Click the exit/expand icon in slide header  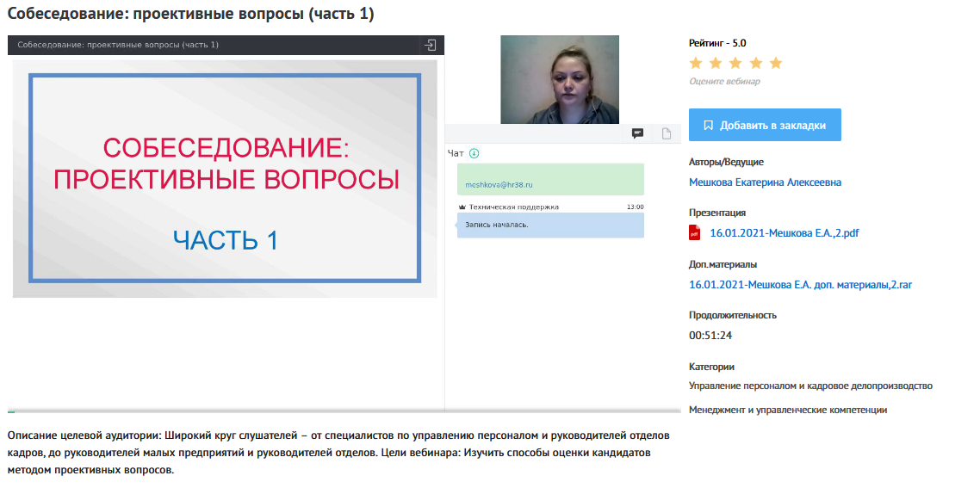[430, 45]
